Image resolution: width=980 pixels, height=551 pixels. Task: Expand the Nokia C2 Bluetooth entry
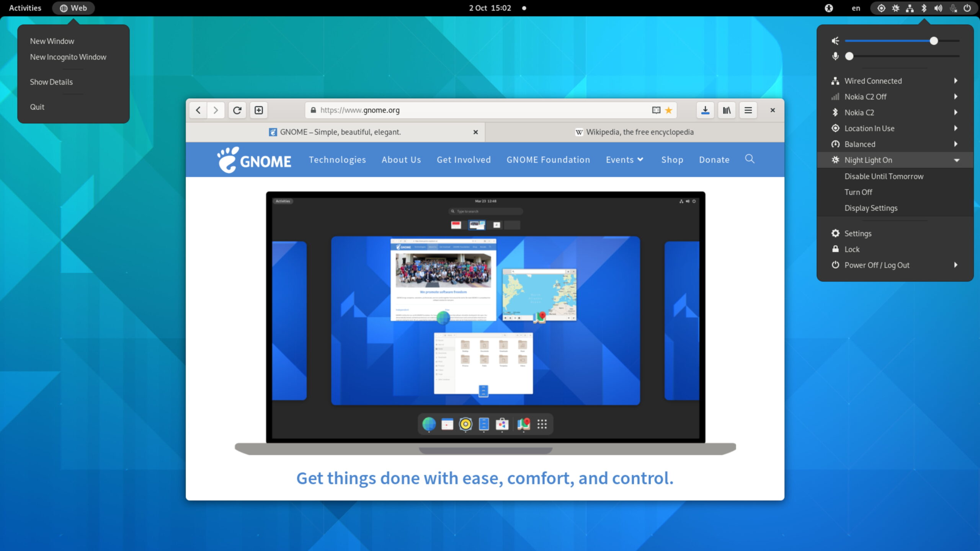point(895,112)
